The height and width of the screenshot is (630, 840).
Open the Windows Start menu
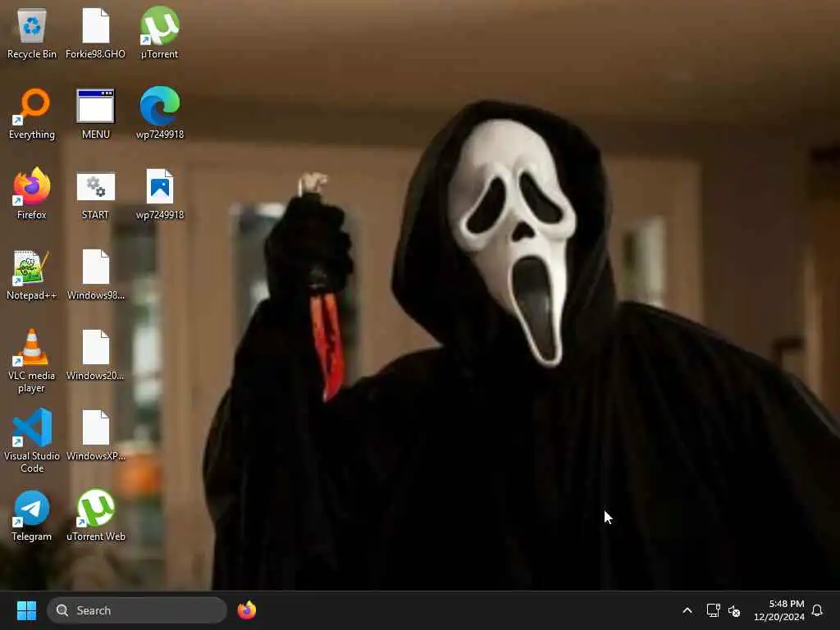click(26, 610)
